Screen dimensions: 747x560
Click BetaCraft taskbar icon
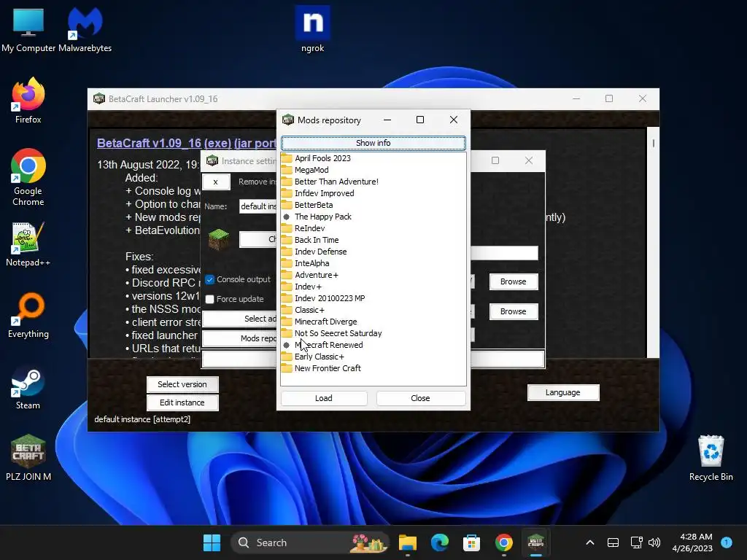click(536, 542)
